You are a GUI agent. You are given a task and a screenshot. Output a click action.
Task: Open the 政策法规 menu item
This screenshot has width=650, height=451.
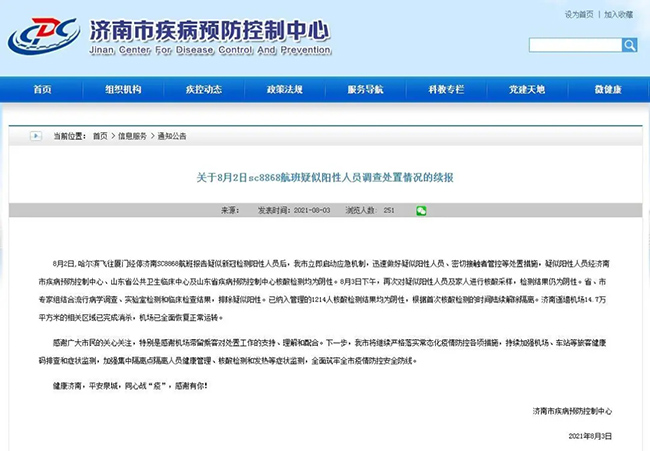pos(284,90)
